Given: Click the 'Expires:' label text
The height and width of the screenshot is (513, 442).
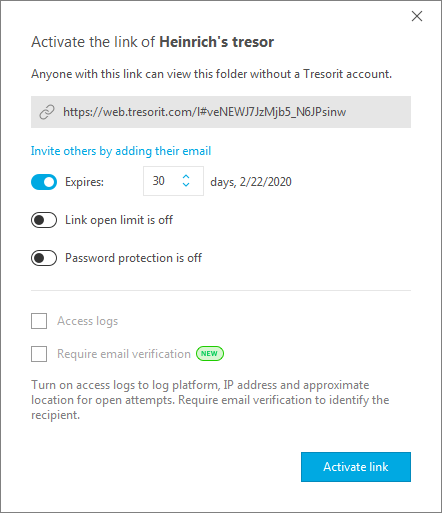Looking at the screenshot, I should 84,182.
